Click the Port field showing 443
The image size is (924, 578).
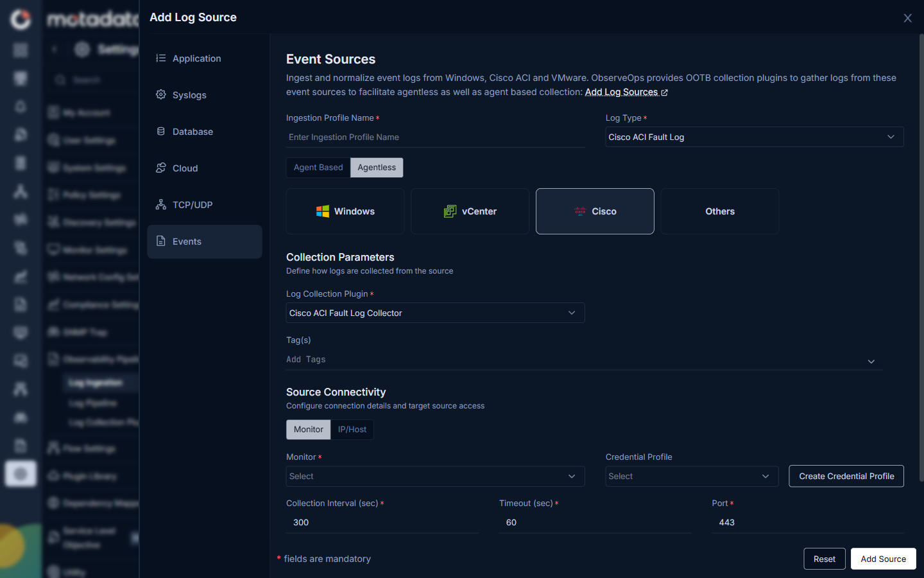click(x=808, y=523)
